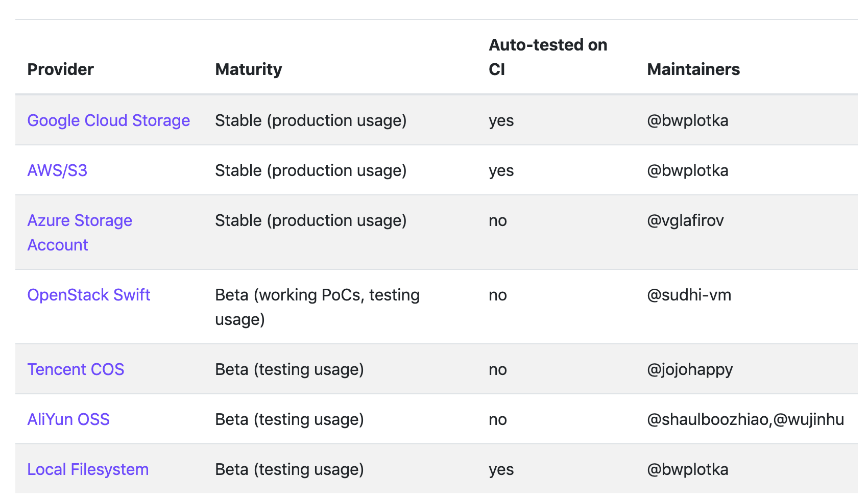868x504 pixels.
Task: Click the @vglafirov maintainer cell
Action: point(685,220)
